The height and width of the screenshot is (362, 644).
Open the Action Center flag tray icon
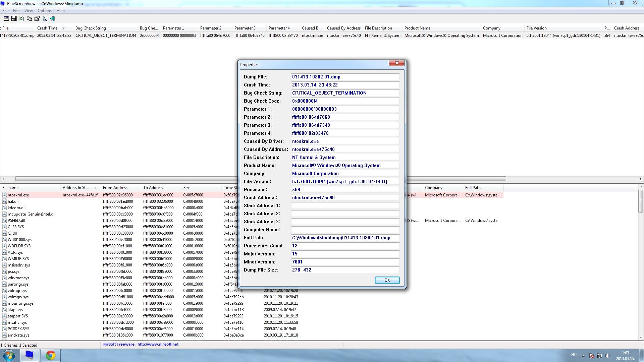tap(591, 355)
